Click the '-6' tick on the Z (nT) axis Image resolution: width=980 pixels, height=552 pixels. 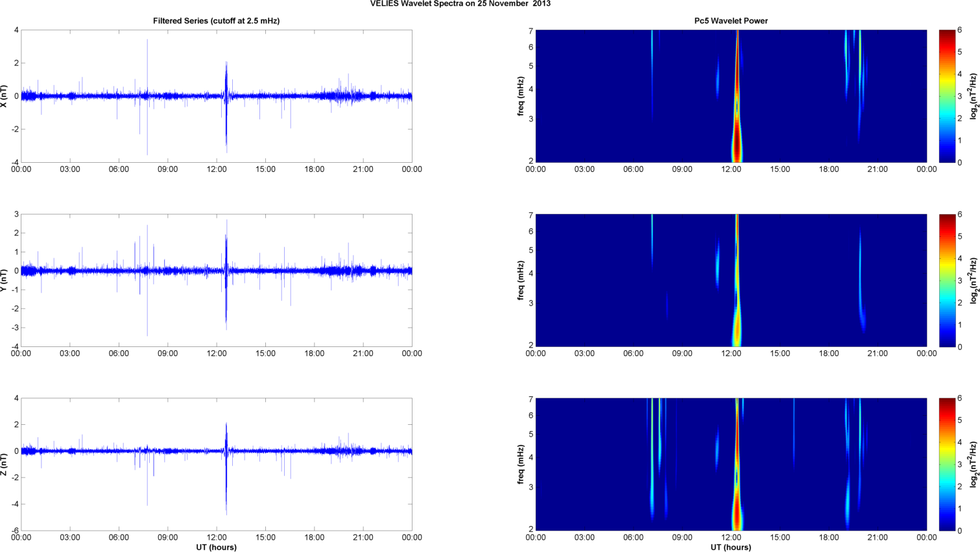pyautogui.click(x=15, y=531)
